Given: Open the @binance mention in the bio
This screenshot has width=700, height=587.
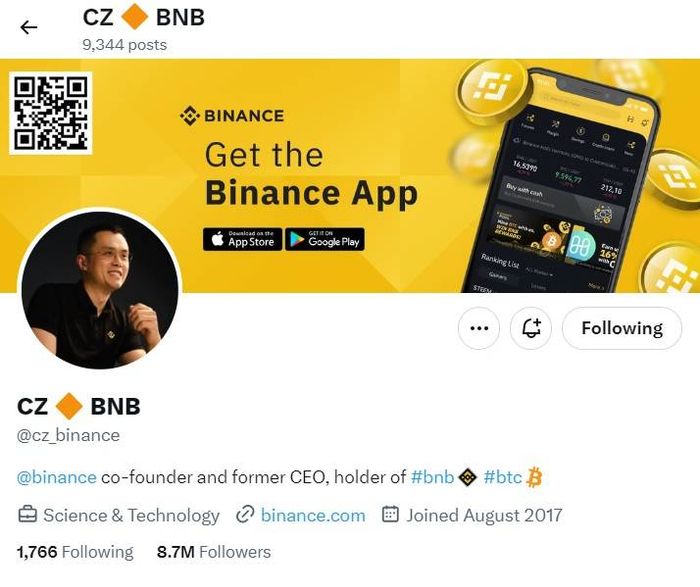Looking at the screenshot, I should tap(56, 477).
